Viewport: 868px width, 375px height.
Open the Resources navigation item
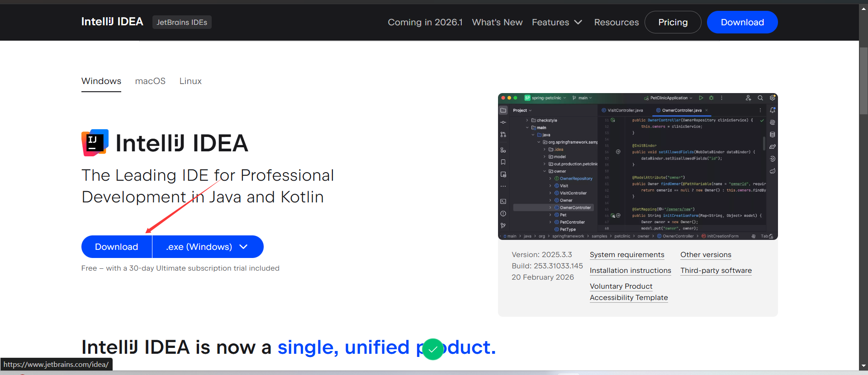coord(617,22)
